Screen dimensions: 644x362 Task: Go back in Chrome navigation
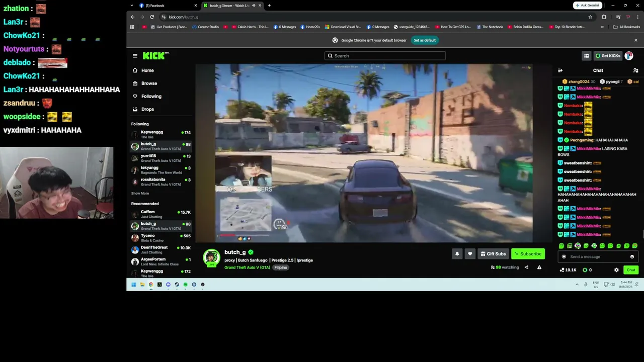(x=133, y=17)
